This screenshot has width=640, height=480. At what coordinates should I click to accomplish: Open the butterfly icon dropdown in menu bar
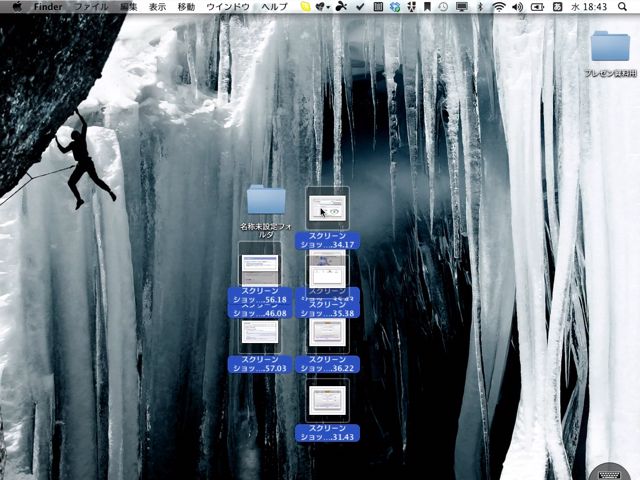click(322, 7)
